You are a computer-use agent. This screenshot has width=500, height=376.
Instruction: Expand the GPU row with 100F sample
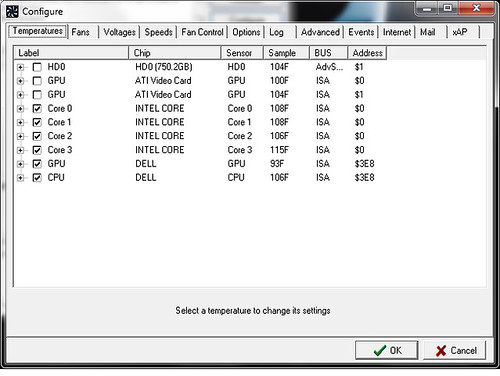tap(20, 81)
